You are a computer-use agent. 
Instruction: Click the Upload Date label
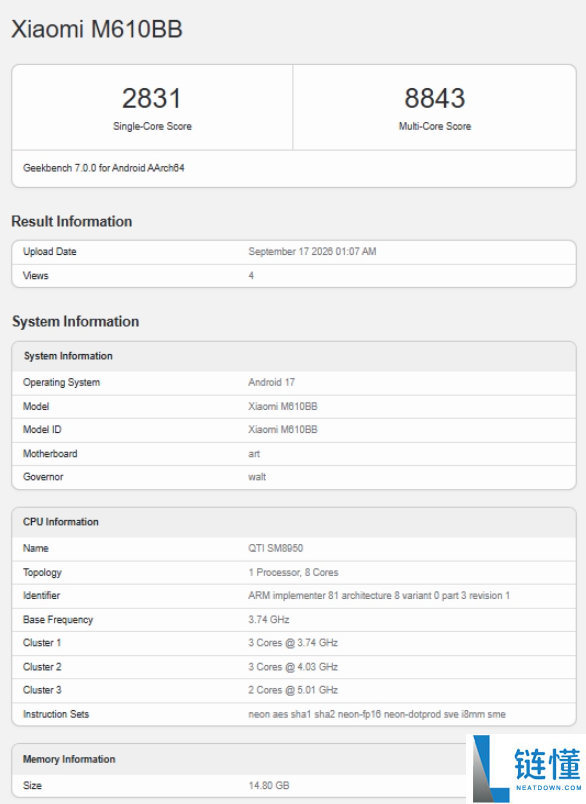(x=50, y=252)
